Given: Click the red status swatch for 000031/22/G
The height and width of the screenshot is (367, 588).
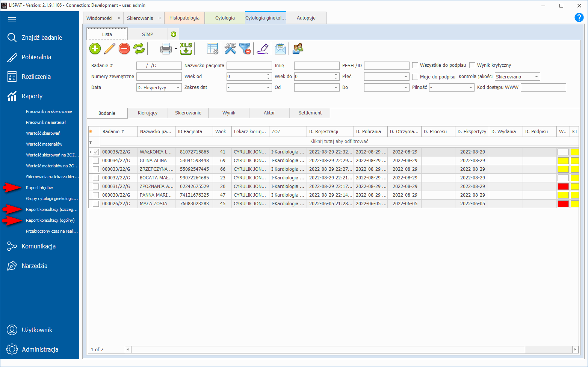Looking at the screenshot, I should click(x=563, y=187).
